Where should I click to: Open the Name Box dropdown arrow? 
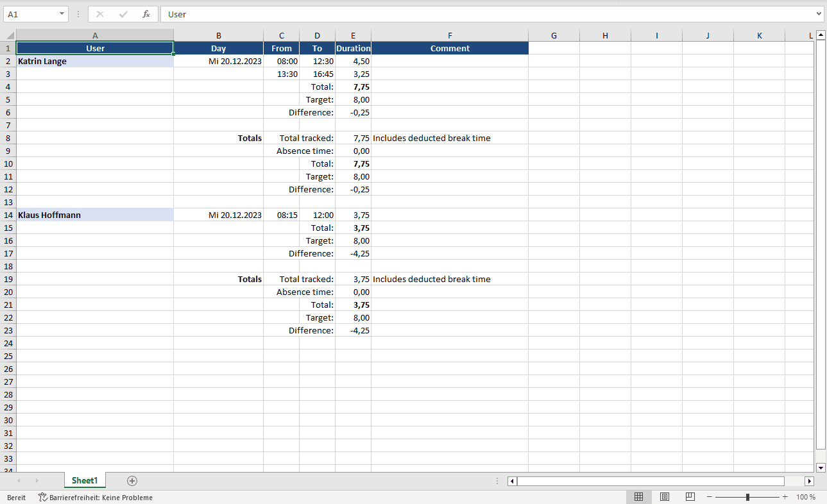point(62,14)
